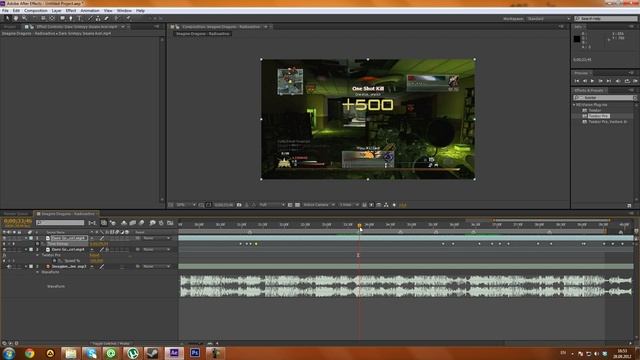Select the Hand tool
This screenshot has height=360, width=640.
(x=16, y=18)
